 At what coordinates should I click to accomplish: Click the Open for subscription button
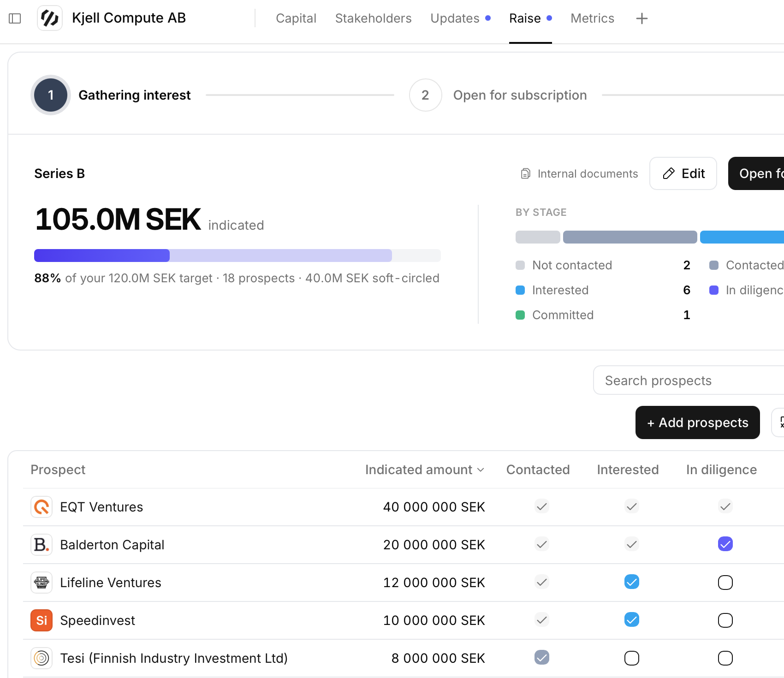pos(756,173)
